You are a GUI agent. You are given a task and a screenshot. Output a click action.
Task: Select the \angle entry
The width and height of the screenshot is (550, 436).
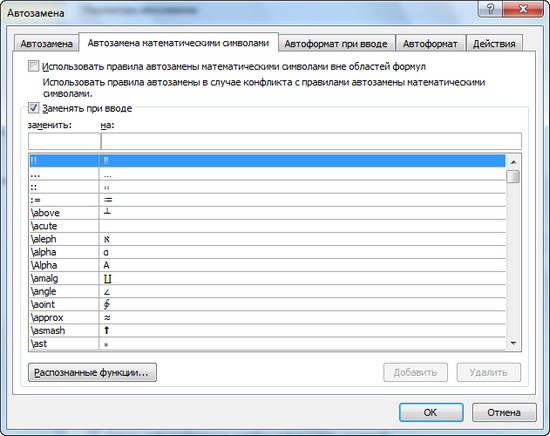click(x=267, y=291)
